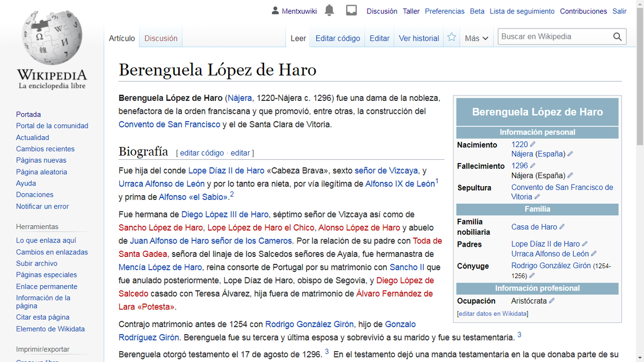Image resolution: width=644 pixels, height=362 pixels.
Task: Open the notices tray icon
Action: click(x=352, y=10)
